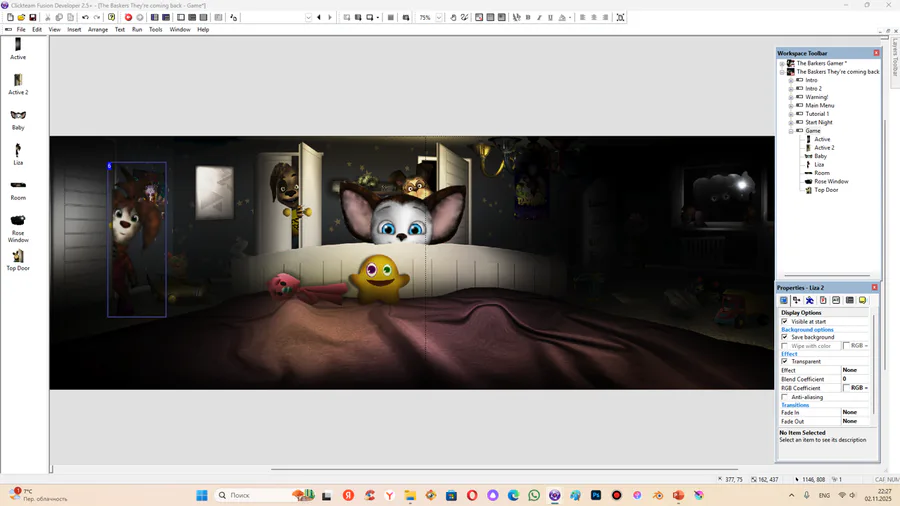Open the zoom percentage dropdown showing 75%
The image size is (900, 506).
click(x=439, y=17)
